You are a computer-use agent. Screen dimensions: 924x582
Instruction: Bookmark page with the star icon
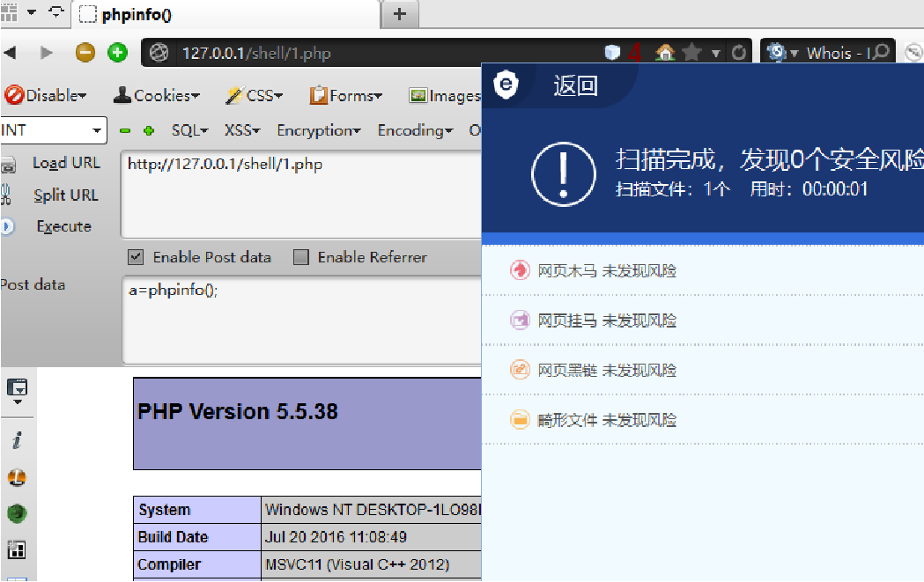coord(692,53)
